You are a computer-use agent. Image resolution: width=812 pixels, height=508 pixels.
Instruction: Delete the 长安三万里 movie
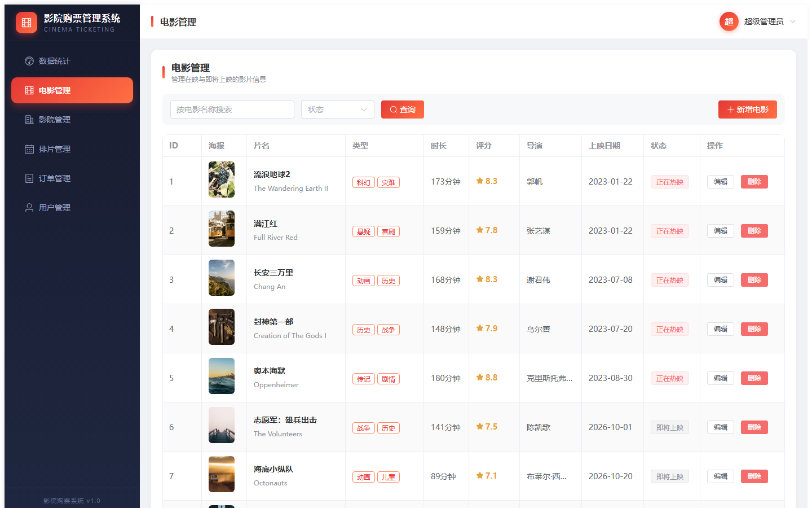pos(754,280)
